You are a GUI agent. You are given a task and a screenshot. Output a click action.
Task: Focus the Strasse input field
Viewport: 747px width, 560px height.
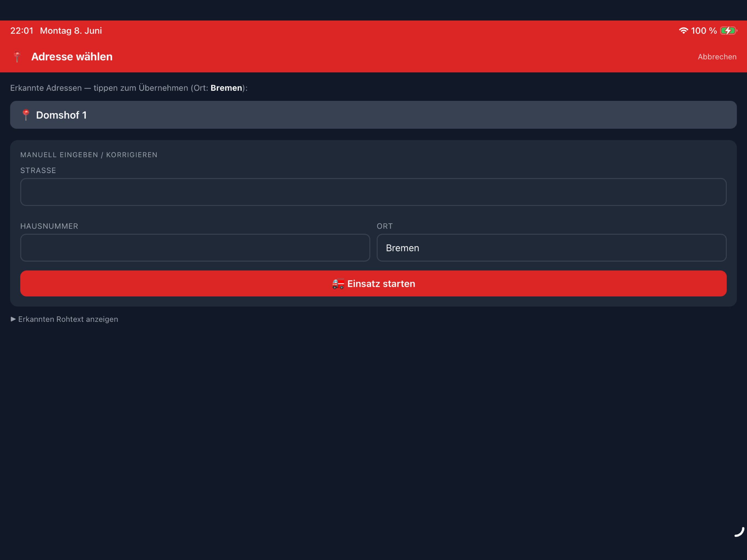(x=373, y=192)
